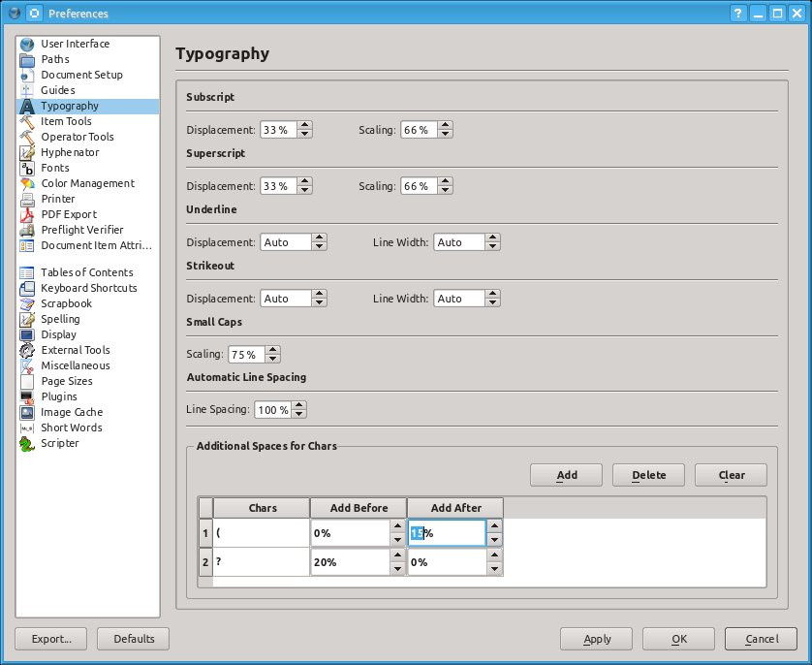
Task: Increase Small Caps Scaling value
Action: (273, 350)
